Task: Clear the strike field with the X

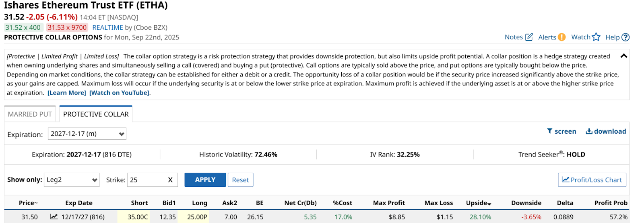Action: point(170,180)
